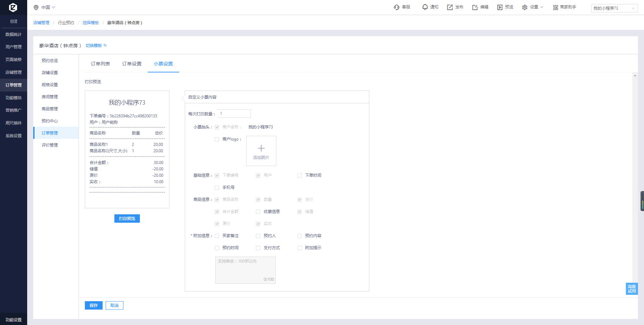
Task: Open 店铺管理 in the left sidebar
Action: point(13,72)
